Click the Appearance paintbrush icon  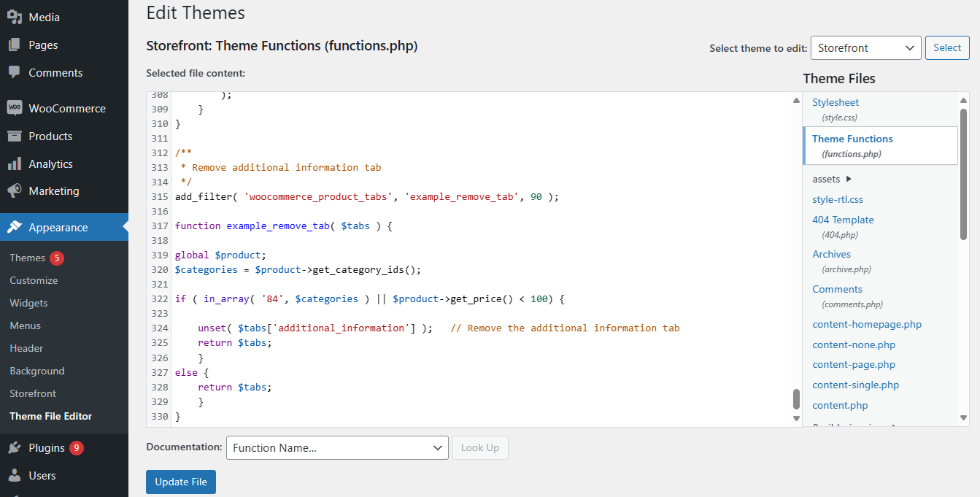coord(14,227)
